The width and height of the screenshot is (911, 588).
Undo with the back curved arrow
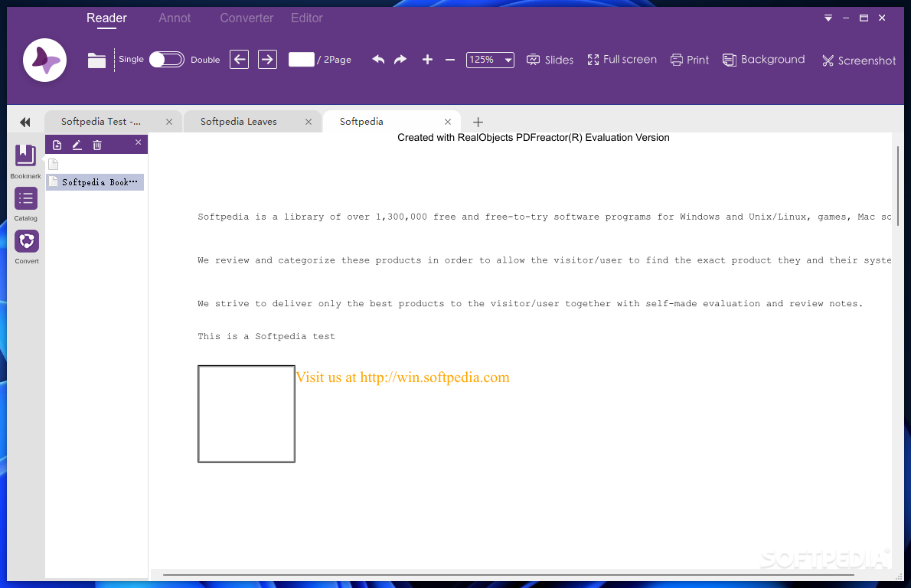(x=378, y=59)
